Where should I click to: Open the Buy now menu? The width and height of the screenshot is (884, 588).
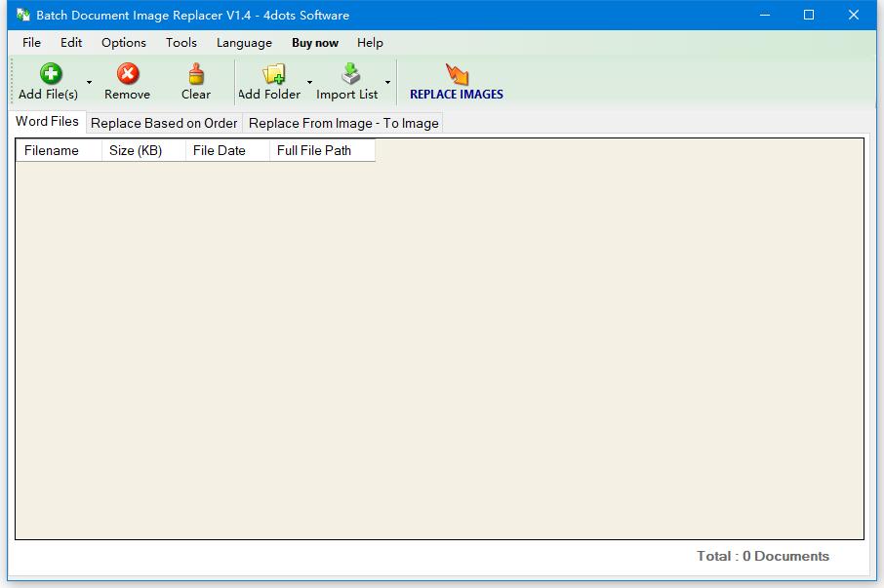315,43
